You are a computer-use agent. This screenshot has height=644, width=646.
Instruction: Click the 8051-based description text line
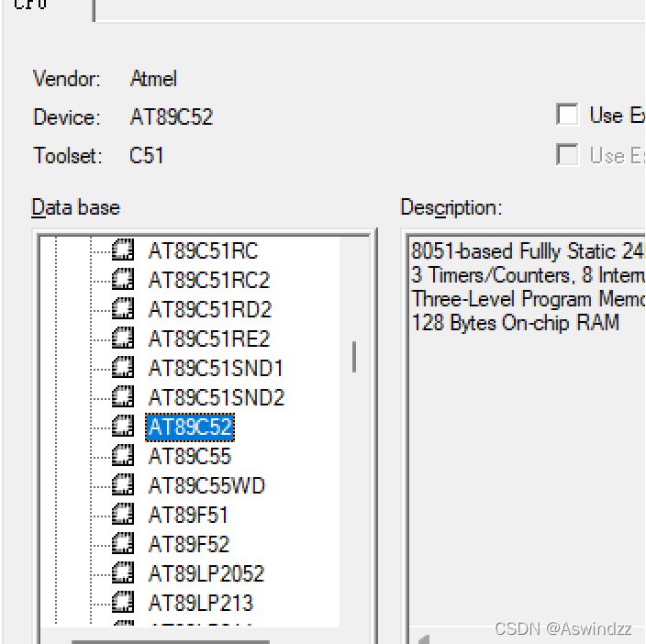click(528, 250)
